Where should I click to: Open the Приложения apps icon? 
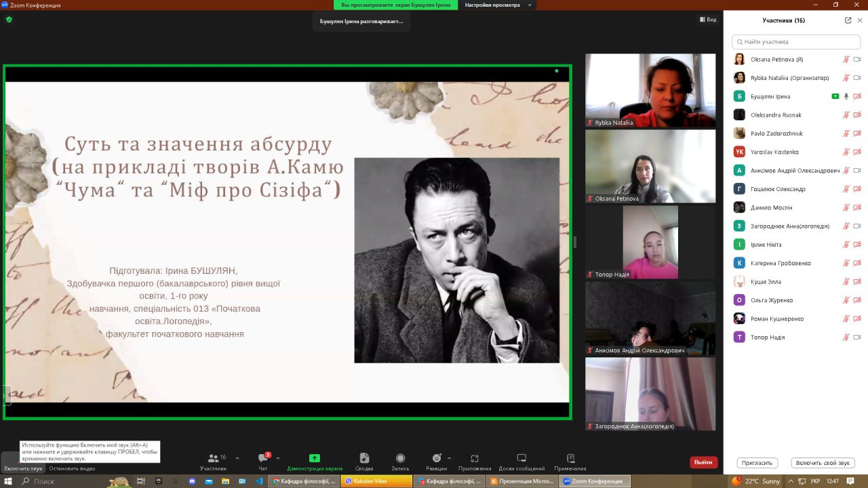coord(475,459)
